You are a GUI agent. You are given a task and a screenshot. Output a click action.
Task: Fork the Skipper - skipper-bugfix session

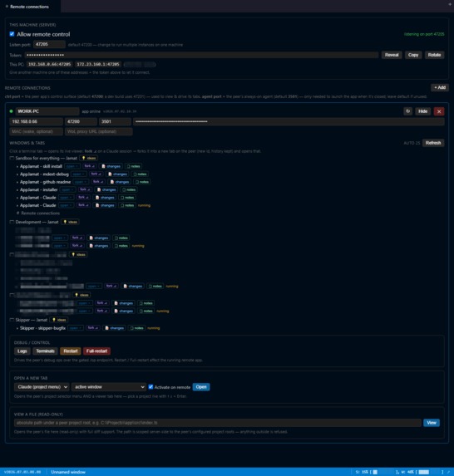93,328
